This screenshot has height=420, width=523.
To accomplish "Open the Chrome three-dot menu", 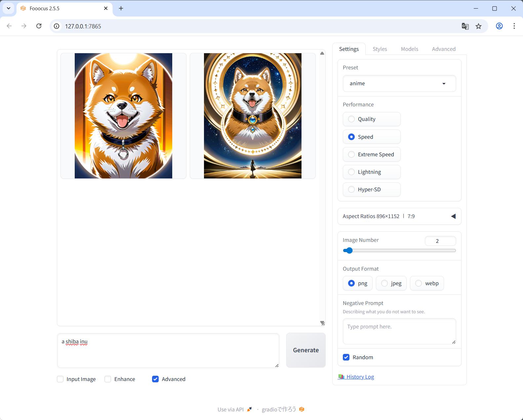I will point(514,26).
